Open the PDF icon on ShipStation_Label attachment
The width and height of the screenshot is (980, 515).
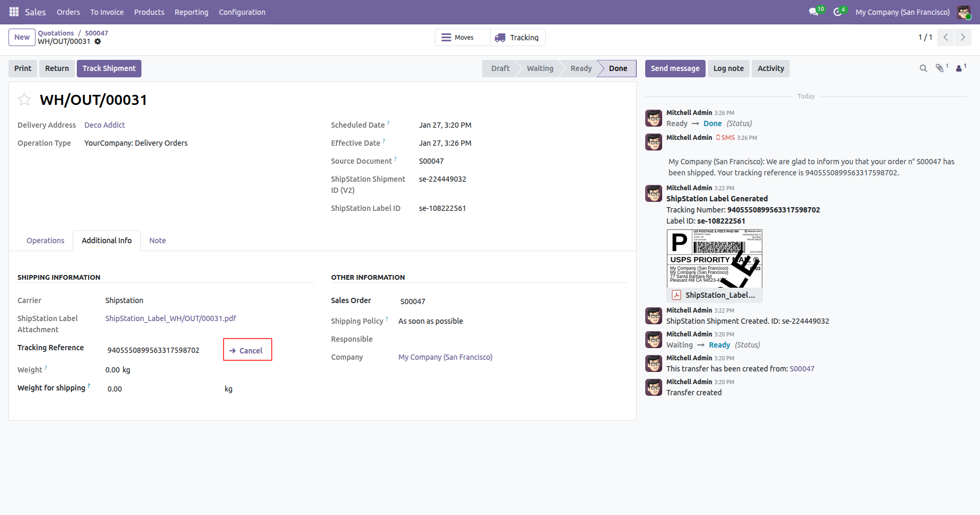pos(676,295)
